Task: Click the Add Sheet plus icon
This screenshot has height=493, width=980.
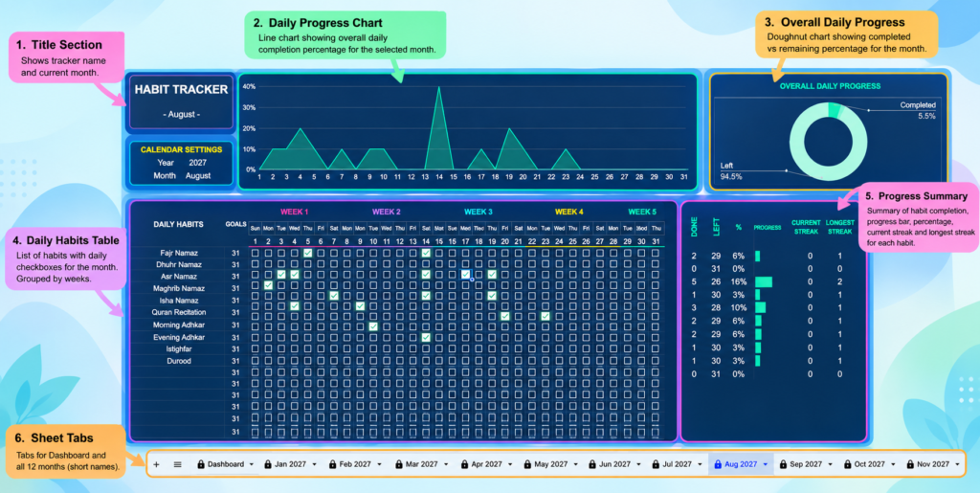Action: 156,464
